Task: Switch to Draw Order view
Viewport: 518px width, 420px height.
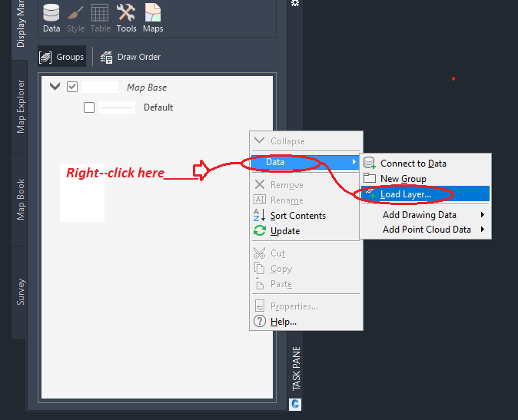Action: [130, 57]
